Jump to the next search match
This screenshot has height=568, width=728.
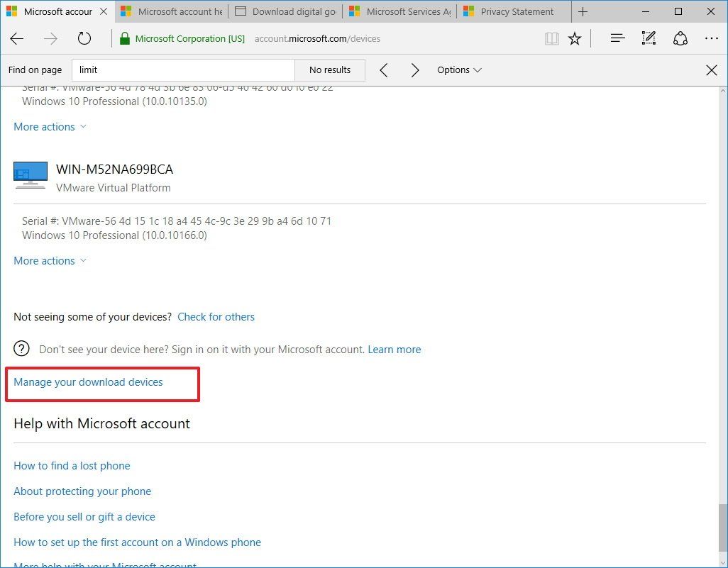tap(415, 69)
